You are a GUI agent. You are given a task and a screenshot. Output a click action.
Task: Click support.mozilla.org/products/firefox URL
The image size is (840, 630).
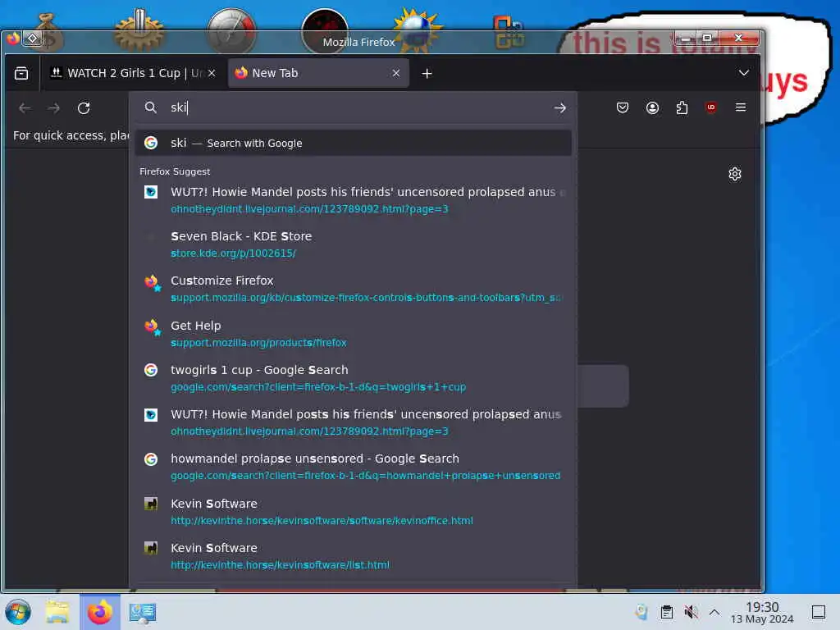[258, 342]
